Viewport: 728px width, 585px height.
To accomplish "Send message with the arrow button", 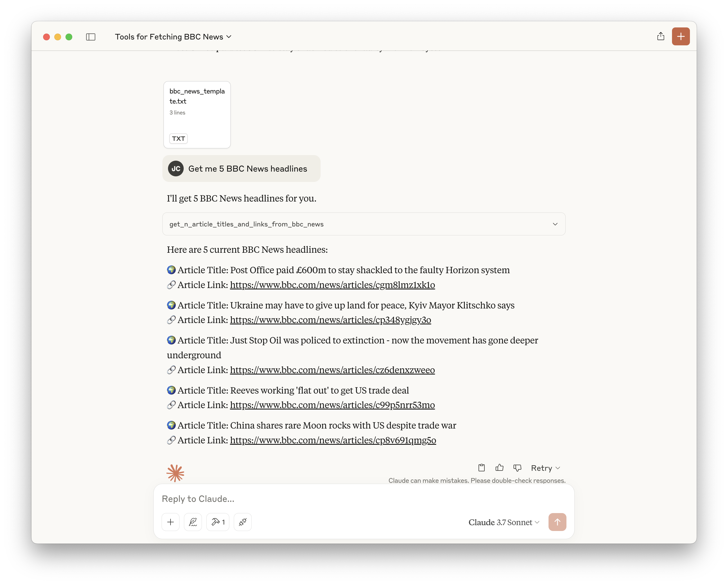I will (557, 522).
